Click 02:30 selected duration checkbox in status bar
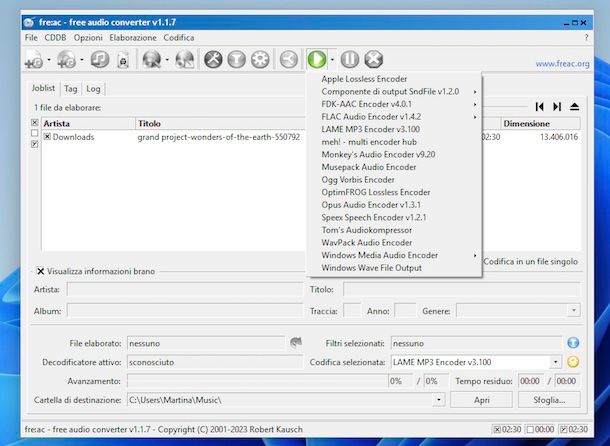 click(497, 430)
